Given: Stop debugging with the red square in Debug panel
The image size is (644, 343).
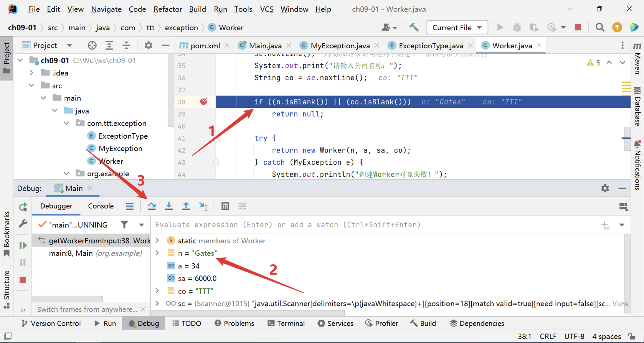Looking at the screenshot, I should 23,280.
